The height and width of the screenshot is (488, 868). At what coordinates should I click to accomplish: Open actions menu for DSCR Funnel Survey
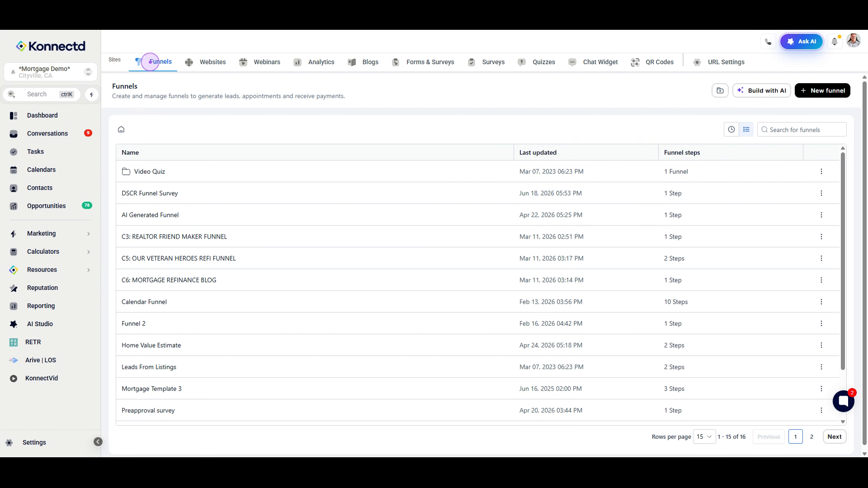821,193
